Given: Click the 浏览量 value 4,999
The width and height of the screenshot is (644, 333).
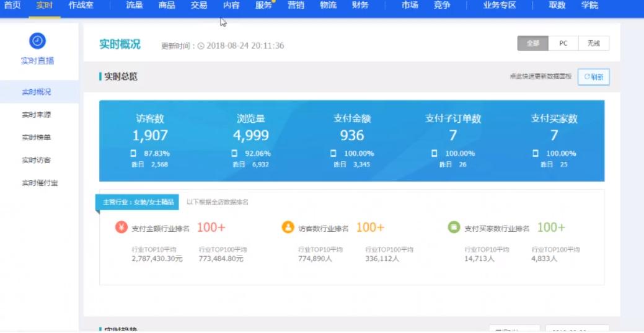Looking at the screenshot, I should (251, 135).
